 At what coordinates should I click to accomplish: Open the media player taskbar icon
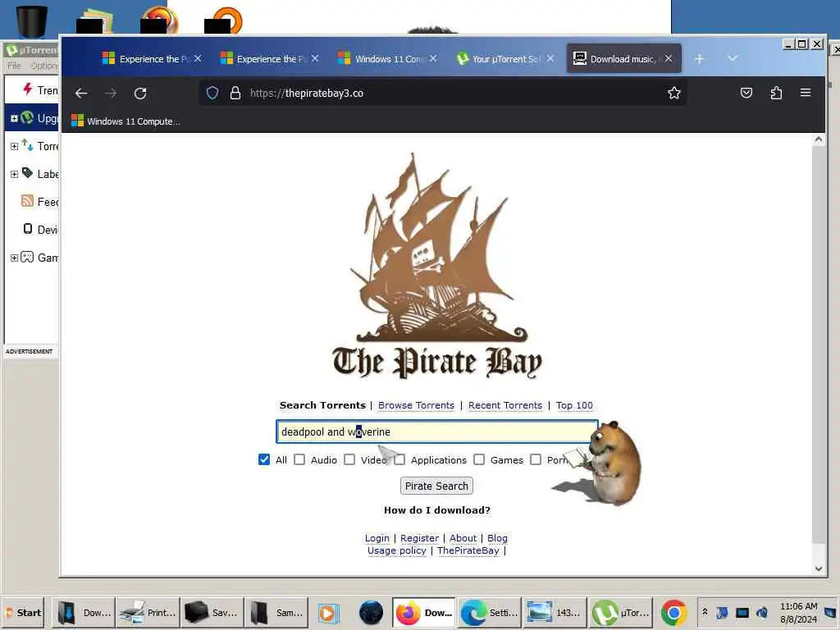coord(328,613)
